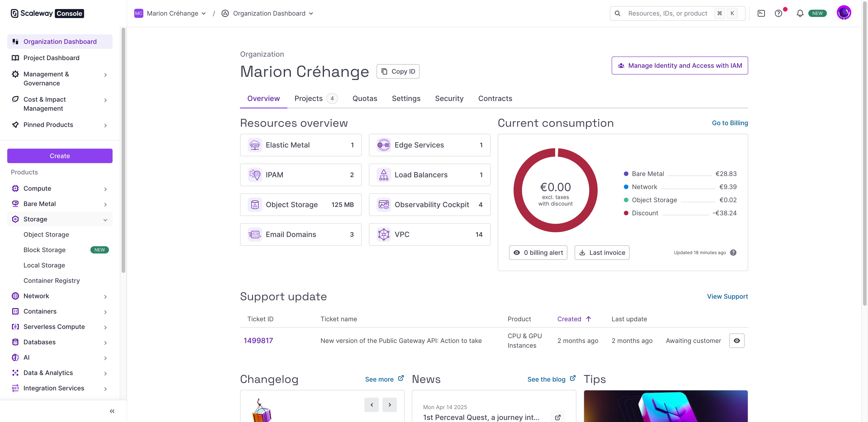Click the Containers sidebar icon
This screenshot has width=868, height=422.
coord(15,312)
